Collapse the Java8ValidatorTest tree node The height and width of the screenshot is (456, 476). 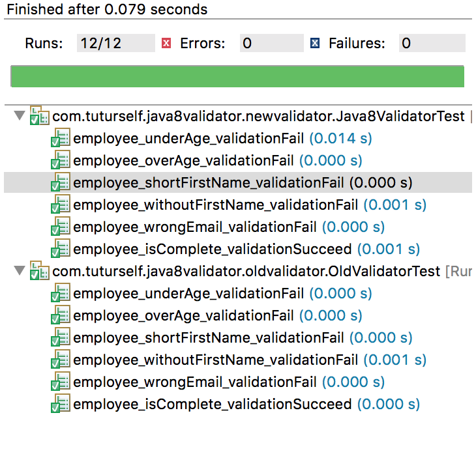(x=19, y=117)
